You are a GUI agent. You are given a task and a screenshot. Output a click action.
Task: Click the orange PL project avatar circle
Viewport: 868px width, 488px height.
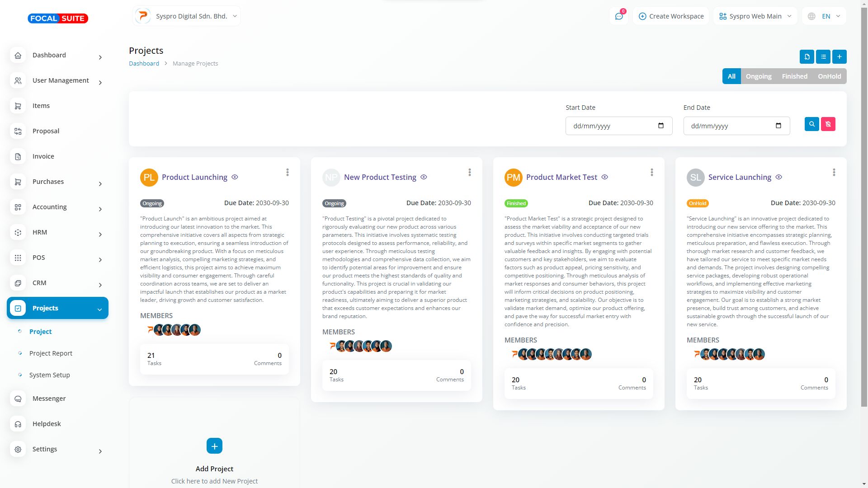149,178
